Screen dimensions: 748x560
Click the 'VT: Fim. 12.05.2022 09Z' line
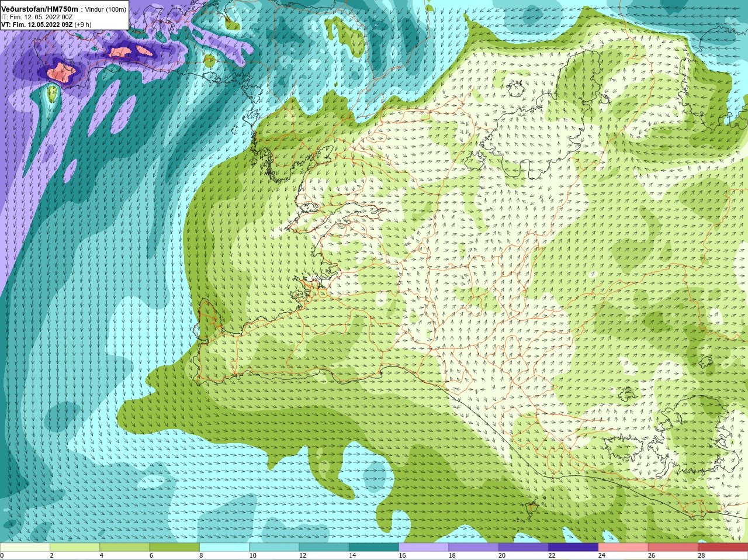point(37,25)
